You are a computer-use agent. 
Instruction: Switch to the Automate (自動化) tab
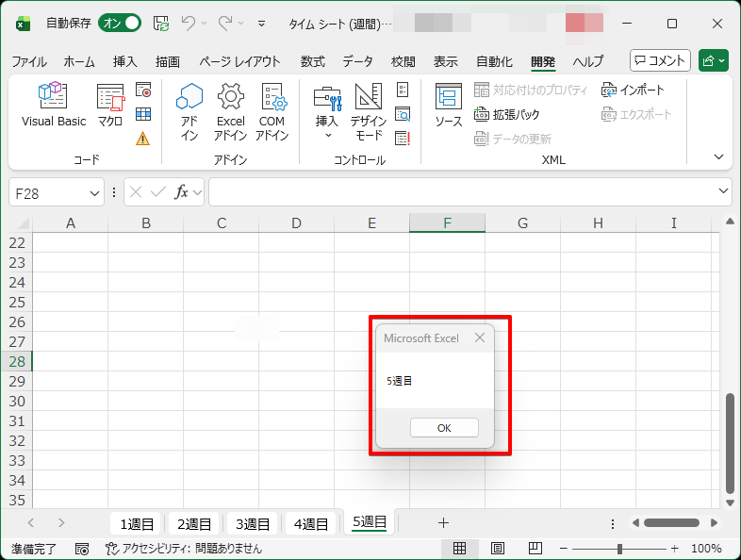[x=494, y=61]
